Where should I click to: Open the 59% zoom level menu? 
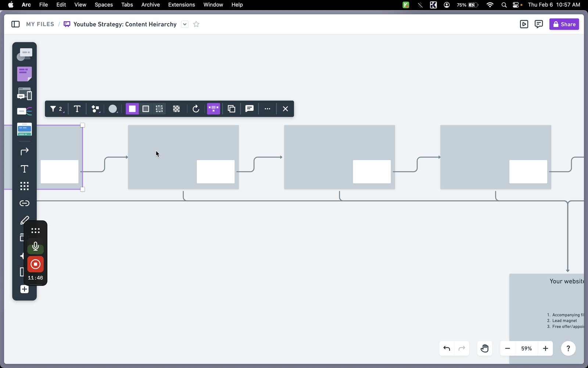(x=526, y=348)
